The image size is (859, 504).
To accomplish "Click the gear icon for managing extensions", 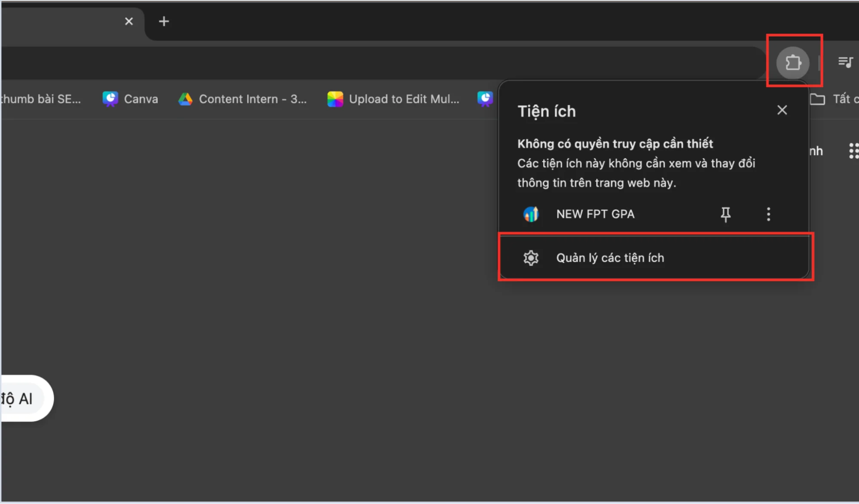I will point(531,258).
